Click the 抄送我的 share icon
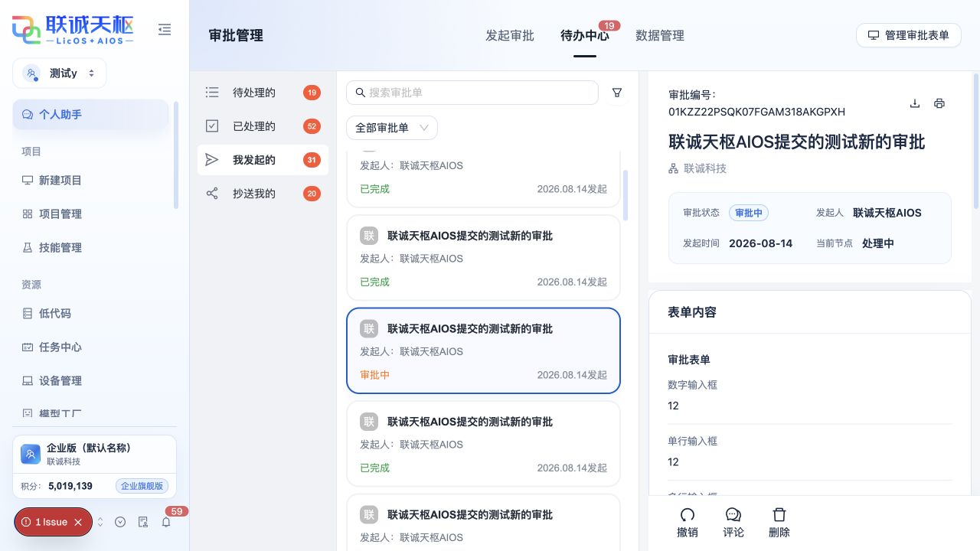Image resolution: width=980 pixels, height=551 pixels. coord(212,194)
